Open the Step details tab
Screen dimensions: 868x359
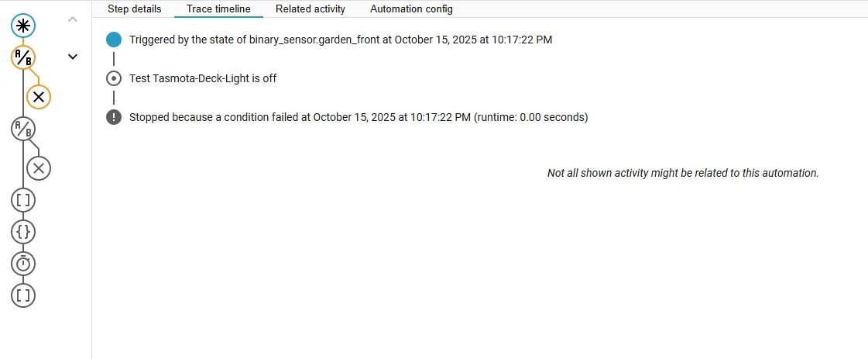pyautogui.click(x=135, y=9)
